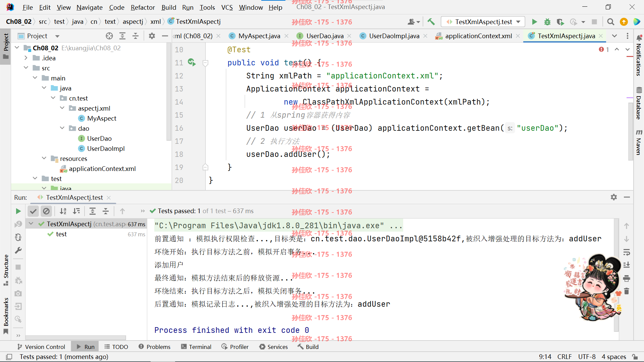
Task: Clear console with trash icon
Action: point(627,291)
